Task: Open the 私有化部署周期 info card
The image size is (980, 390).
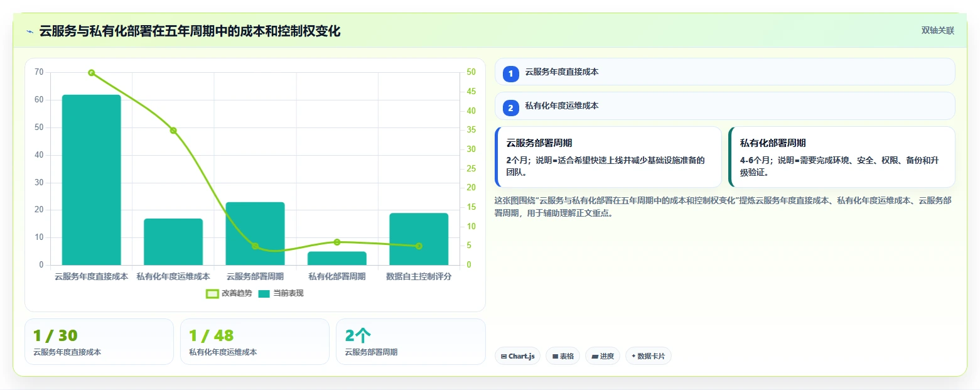Action: coord(842,157)
